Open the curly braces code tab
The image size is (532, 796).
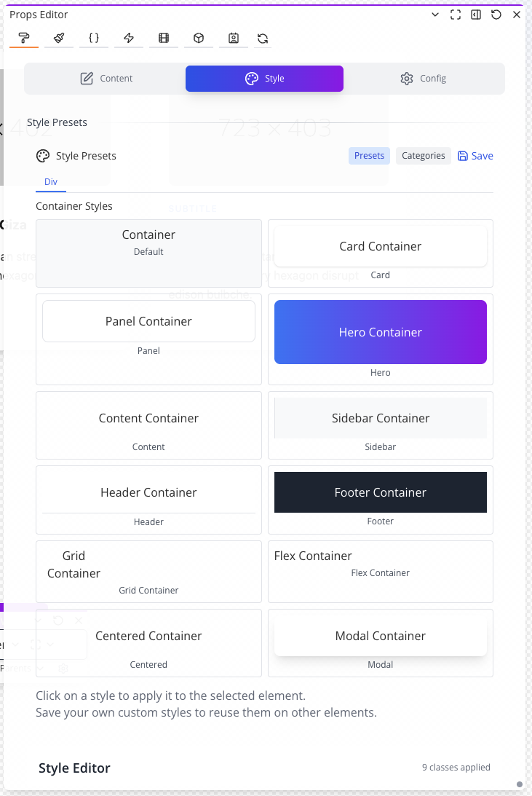pos(94,39)
